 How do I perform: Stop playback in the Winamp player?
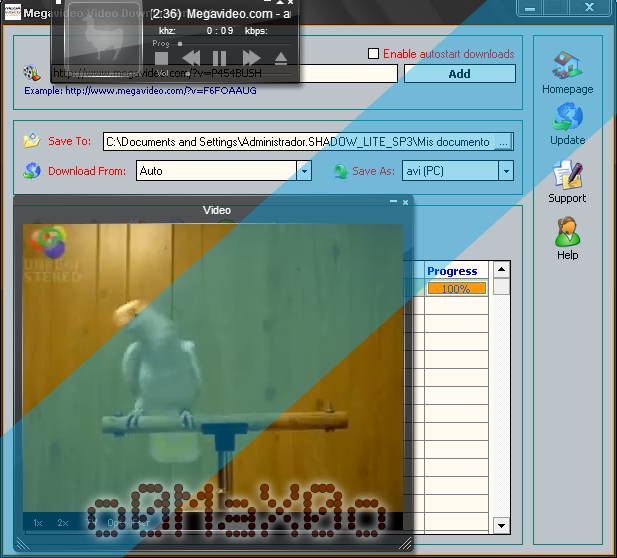pyautogui.click(x=161, y=59)
